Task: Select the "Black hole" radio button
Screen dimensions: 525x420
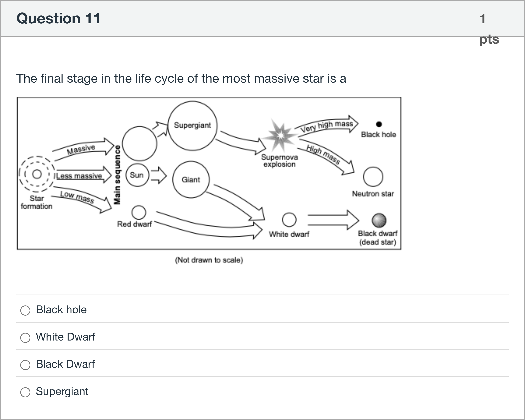Action: 25,310
